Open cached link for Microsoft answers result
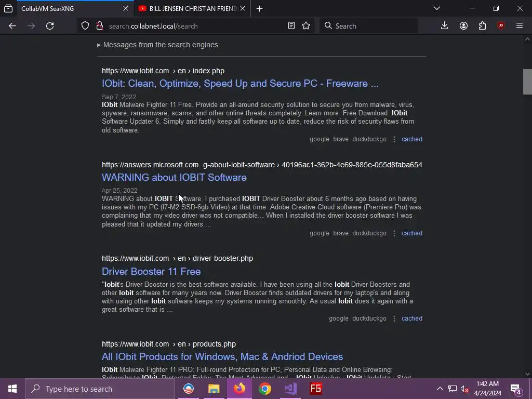532x399 pixels. (412, 233)
